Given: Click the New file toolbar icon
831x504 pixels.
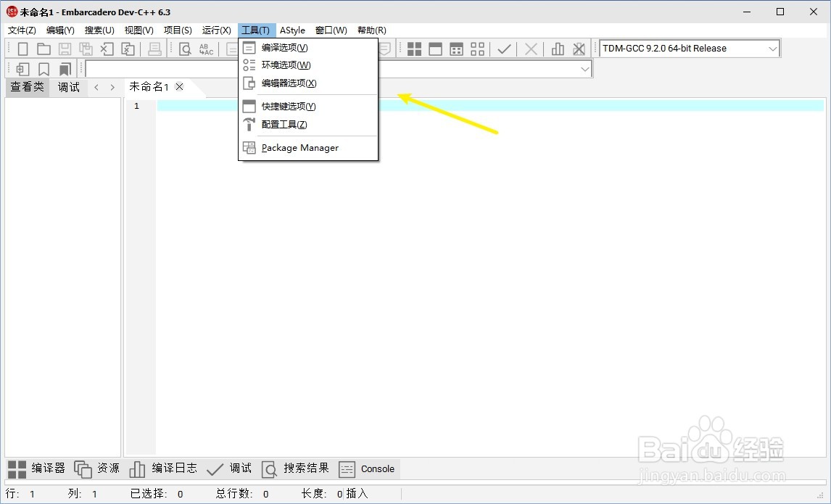Looking at the screenshot, I should click(x=22, y=49).
